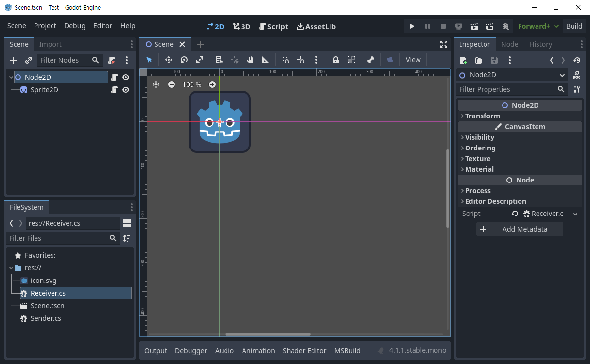Switch to the History tab

pyautogui.click(x=540, y=44)
